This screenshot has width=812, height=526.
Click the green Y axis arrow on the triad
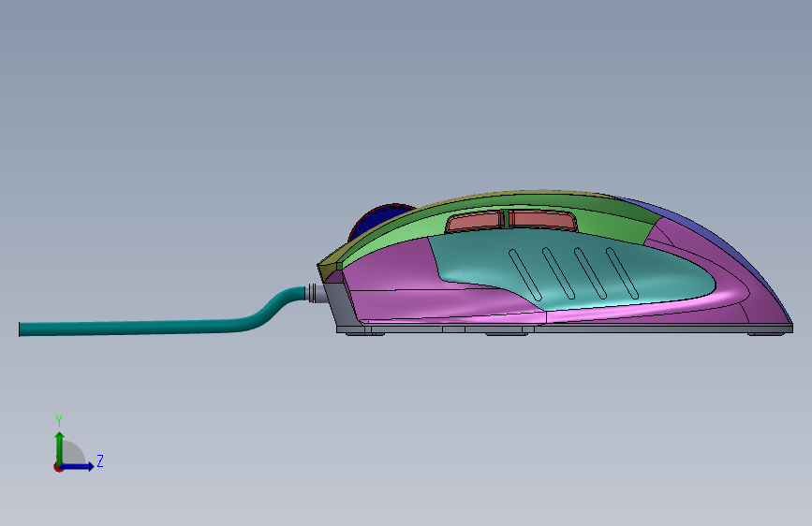coord(60,448)
